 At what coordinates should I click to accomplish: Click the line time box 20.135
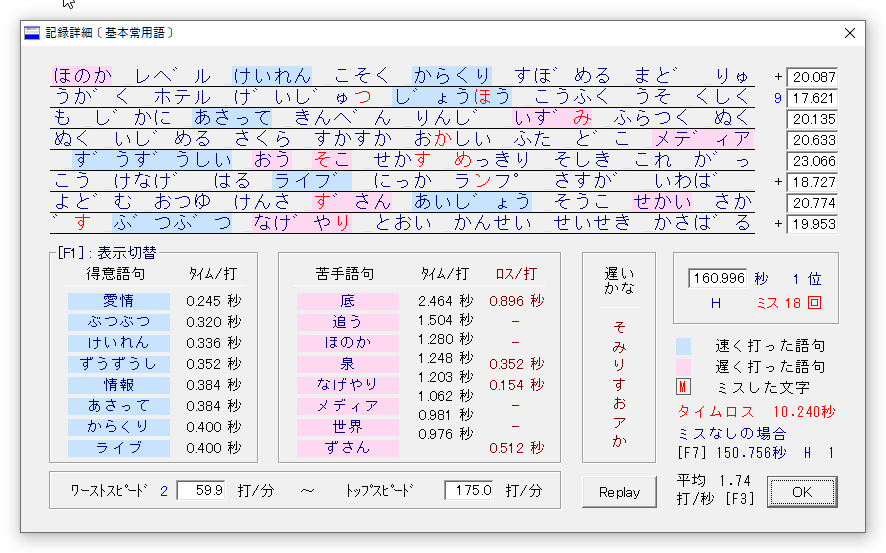(x=813, y=119)
